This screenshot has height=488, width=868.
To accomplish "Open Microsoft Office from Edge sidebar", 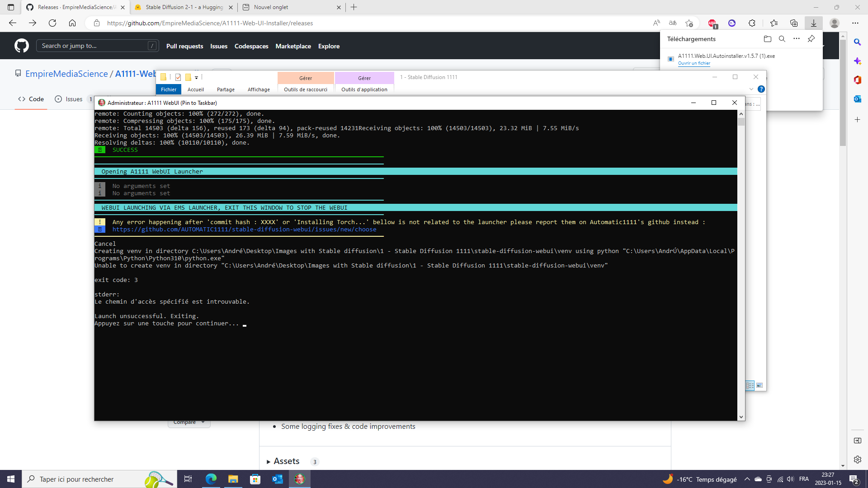I will (858, 80).
